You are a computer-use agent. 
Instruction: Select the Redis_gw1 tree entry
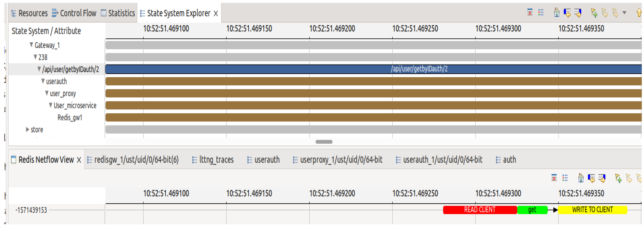70,117
